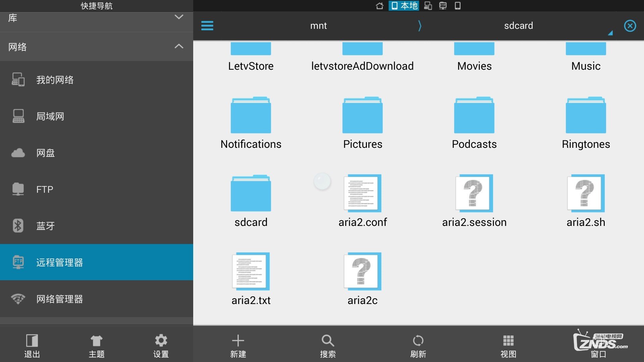Screen dimensions: 644x362
Task: Click the 退出 exit button
Action: pyautogui.click(x=32, y=346)
